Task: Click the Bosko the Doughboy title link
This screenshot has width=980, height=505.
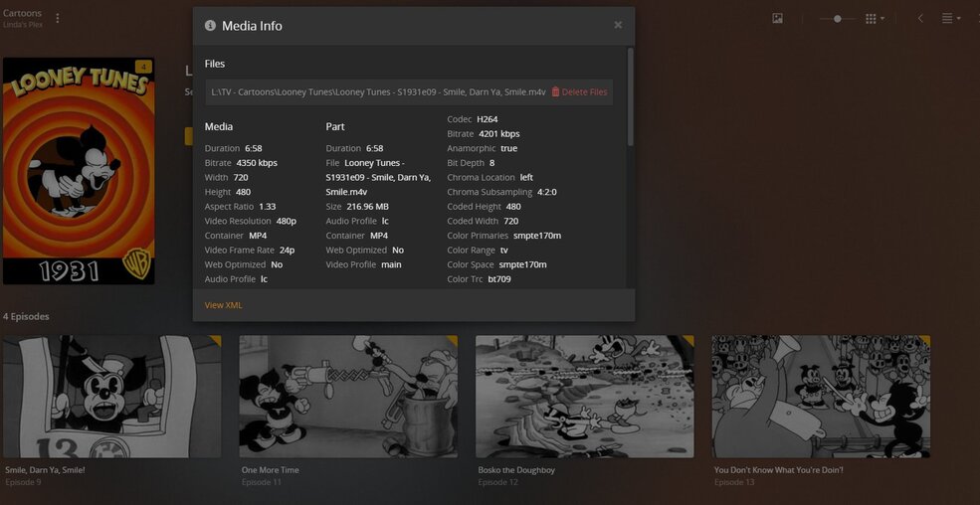Action: pos(516,470)
